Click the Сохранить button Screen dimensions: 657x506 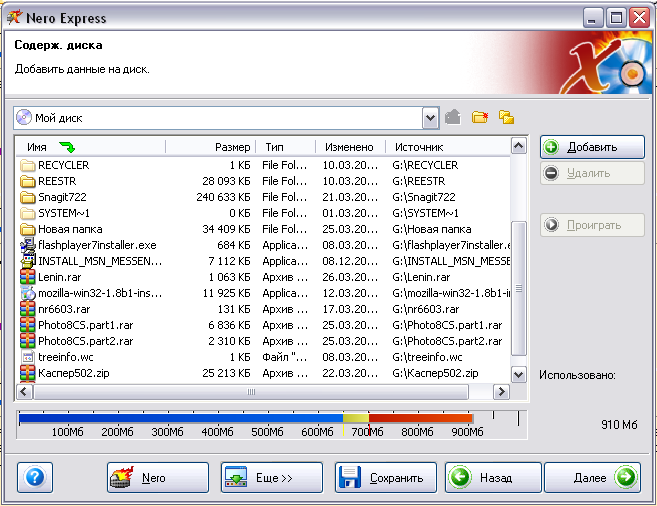click(x=386, y=478)
